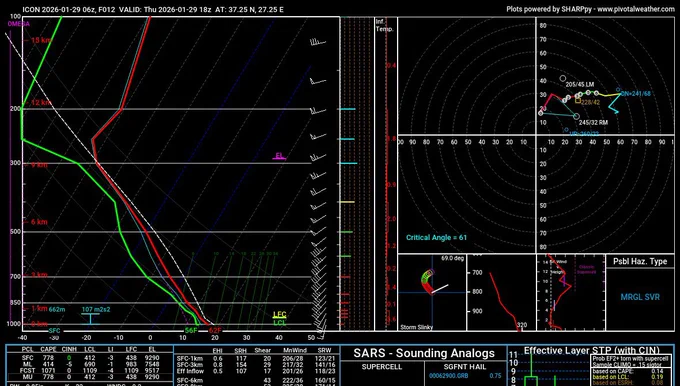Select the FCST parcel row label

tap(28, 371)
